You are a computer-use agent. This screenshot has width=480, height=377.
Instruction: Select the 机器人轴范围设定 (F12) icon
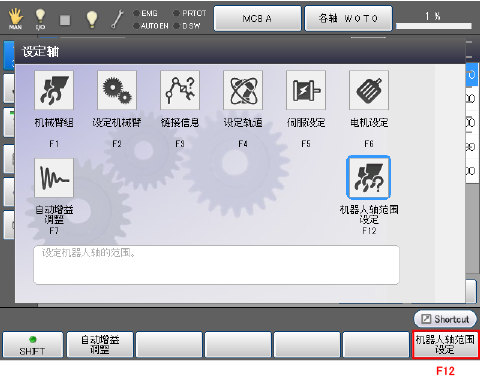(369, 177)
